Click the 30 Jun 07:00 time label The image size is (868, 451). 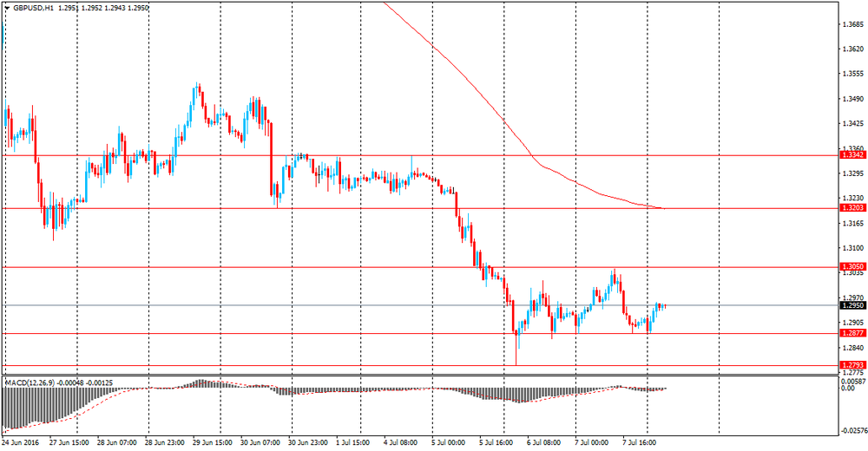(x=260, y=442)
